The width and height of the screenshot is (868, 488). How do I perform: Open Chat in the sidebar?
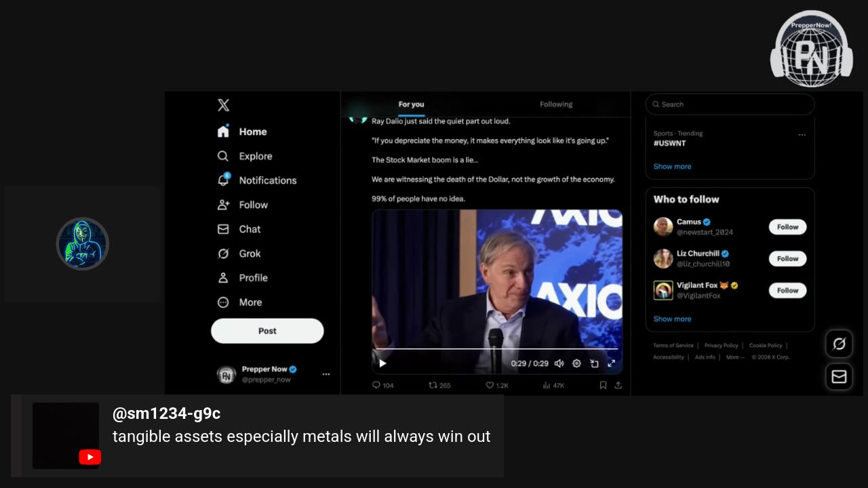239,229
